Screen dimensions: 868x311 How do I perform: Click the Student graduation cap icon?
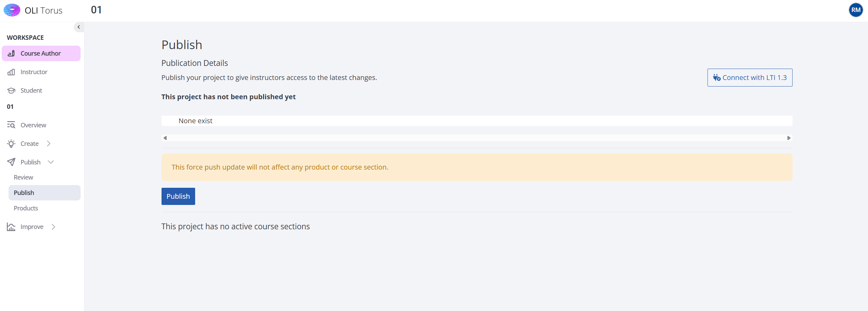click(x=11, y=91)
